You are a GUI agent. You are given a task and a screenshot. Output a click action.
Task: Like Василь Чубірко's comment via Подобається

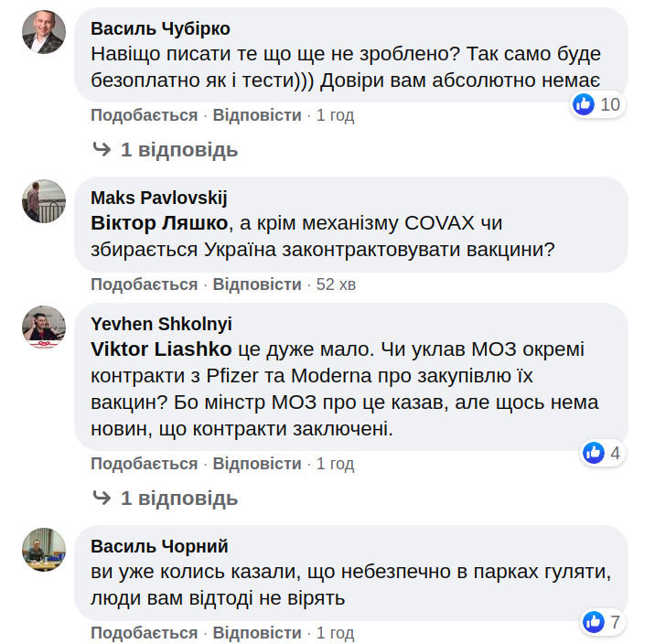point(144,115)
